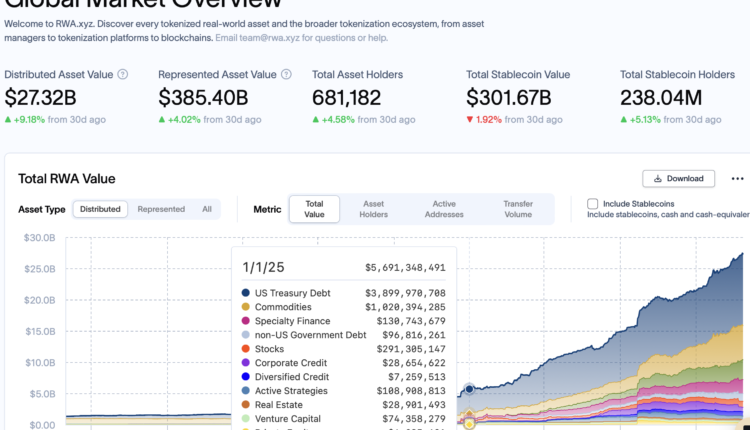Open the three-dot more options menu
The width and height of the screenshot is (750, 430).
click(738, 178)
